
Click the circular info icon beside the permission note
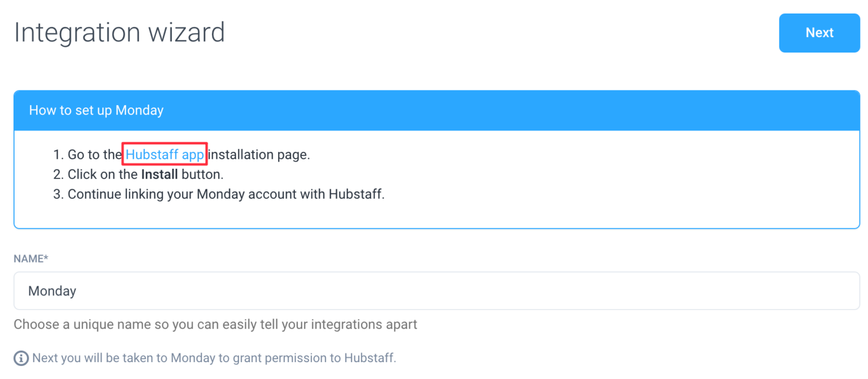[21, 358]
